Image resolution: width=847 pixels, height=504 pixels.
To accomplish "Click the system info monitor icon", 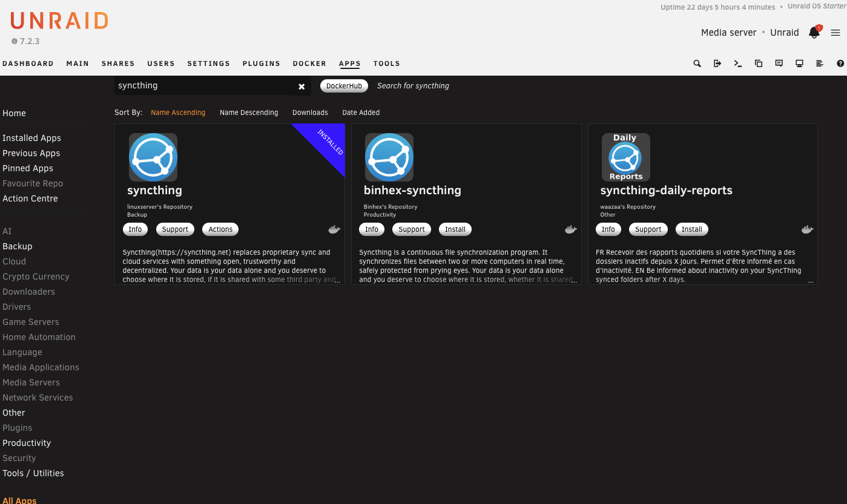I will pos(799,64).
